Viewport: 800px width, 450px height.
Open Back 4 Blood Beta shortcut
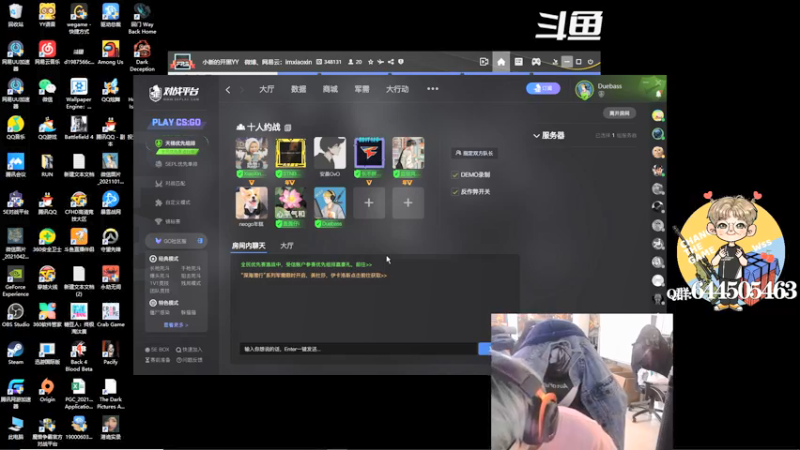click(x=79, y=356)
